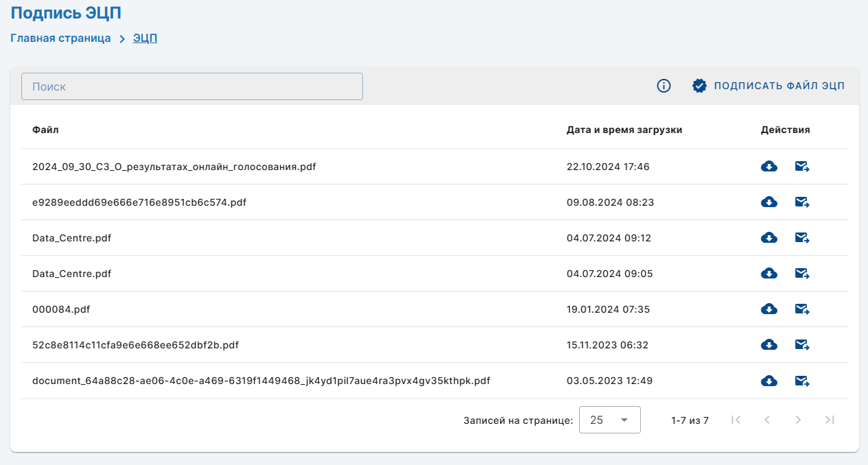Click the info icon next to search
The width and height of the screenshot is (868, 465).
coord(664,86)
